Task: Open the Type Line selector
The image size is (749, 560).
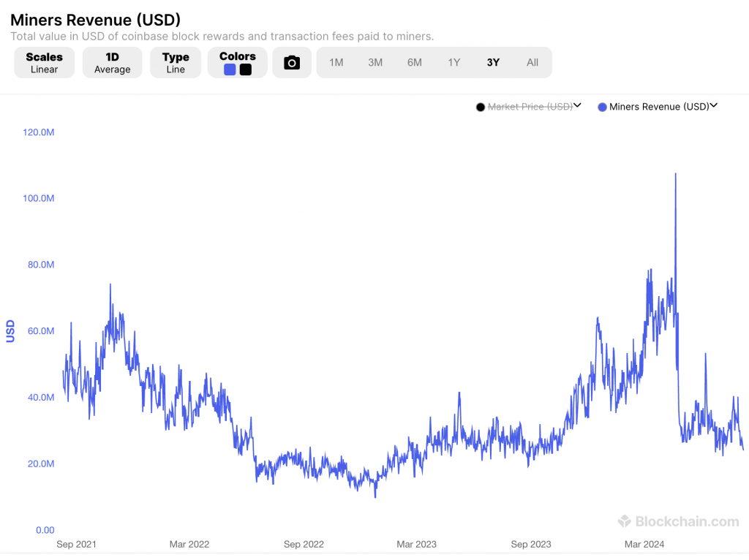Action: point(176,63)
